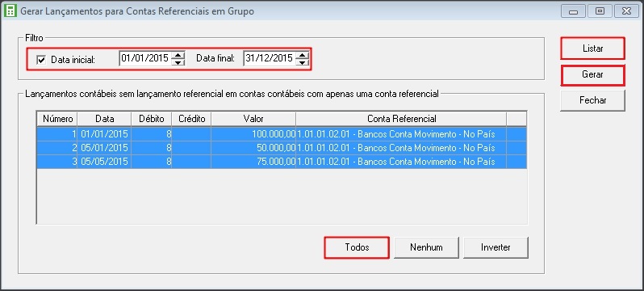Click the Listar button
Image resolution: width=644 pixels, height=291 pixels.
tap(592, 48)
